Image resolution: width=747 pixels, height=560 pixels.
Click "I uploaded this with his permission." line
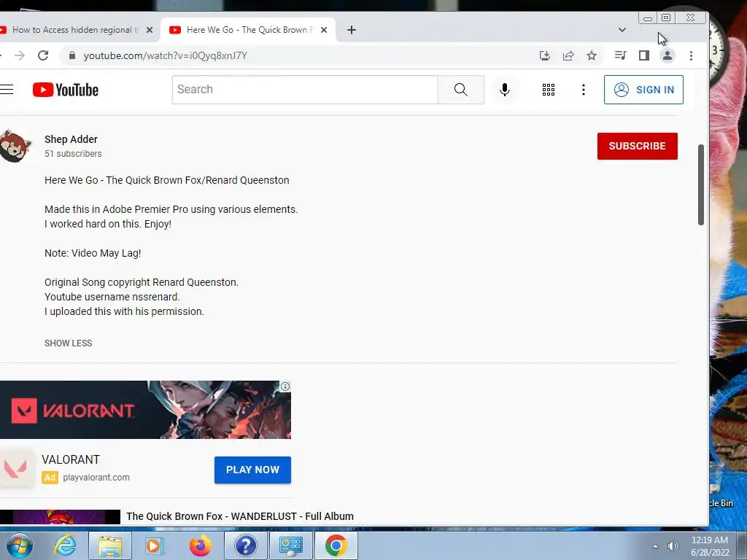pos(124,311)
